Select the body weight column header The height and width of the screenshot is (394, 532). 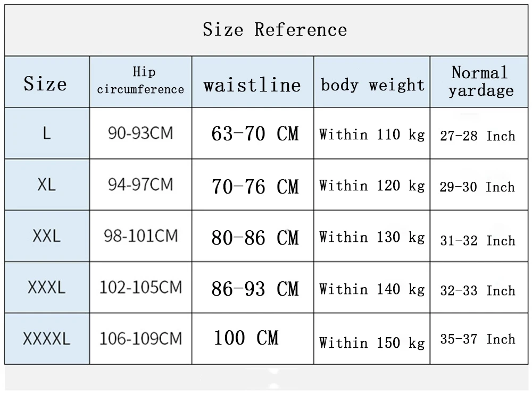[372, 85]
